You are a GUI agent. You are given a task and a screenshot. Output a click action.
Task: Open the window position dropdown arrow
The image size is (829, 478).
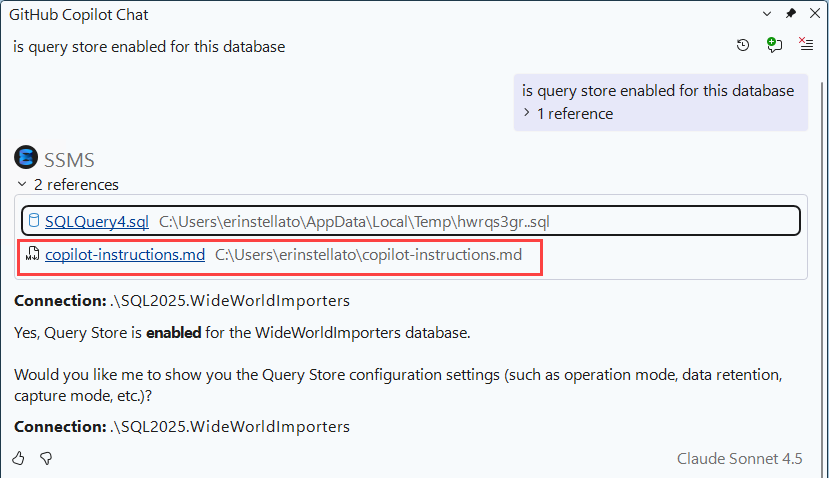pyautogui.click(x=767, y=15)
